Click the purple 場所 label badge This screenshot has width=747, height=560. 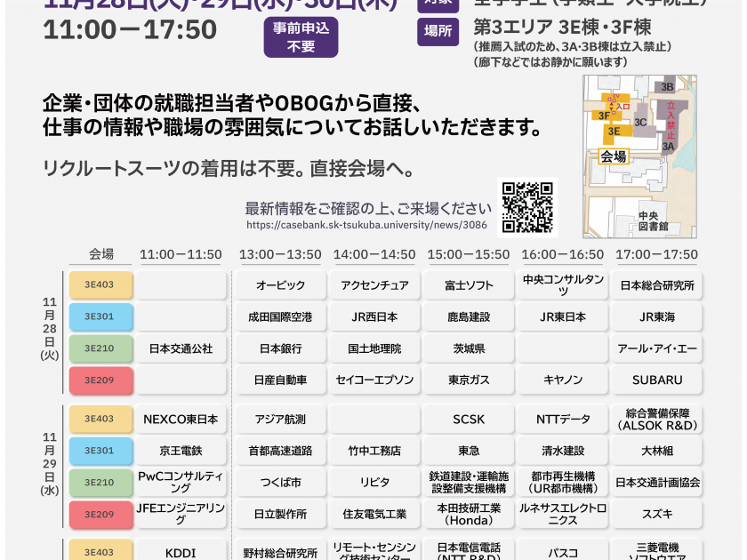tap(438, 31)
